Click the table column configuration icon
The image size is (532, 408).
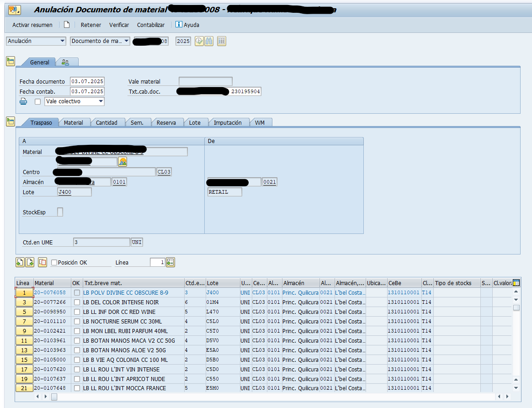coord(516,283)
